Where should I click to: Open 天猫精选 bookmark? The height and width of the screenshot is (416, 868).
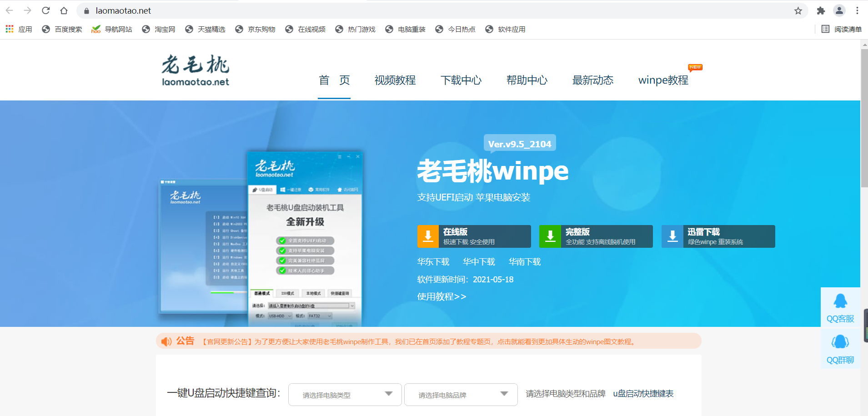click(205, 29)
